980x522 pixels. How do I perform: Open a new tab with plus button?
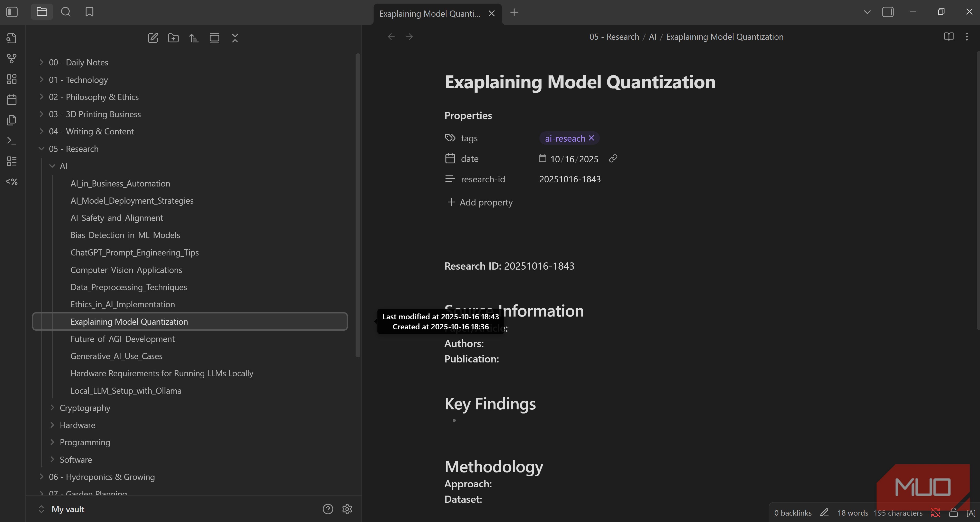514,13
